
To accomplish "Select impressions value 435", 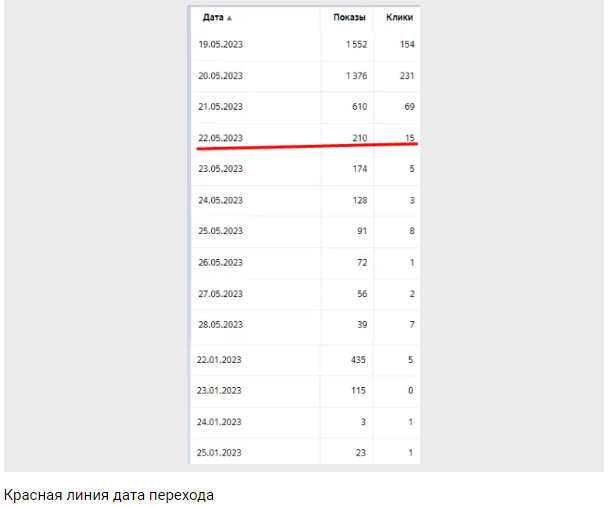I will tap(358, 360).
